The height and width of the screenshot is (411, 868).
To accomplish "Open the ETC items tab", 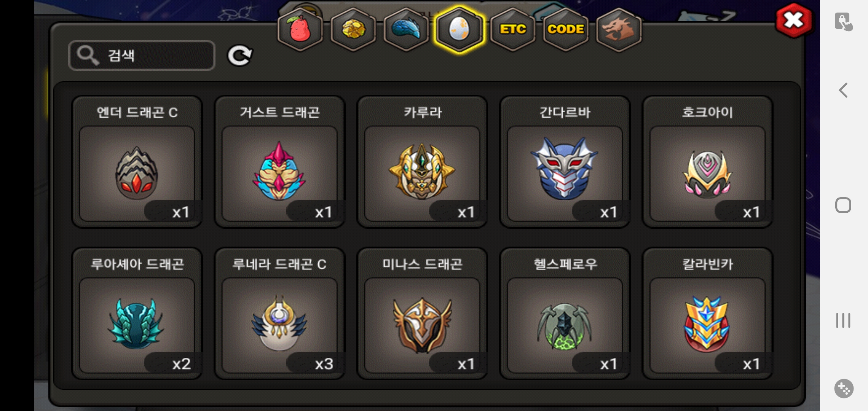I will click(x=513, y=30).
